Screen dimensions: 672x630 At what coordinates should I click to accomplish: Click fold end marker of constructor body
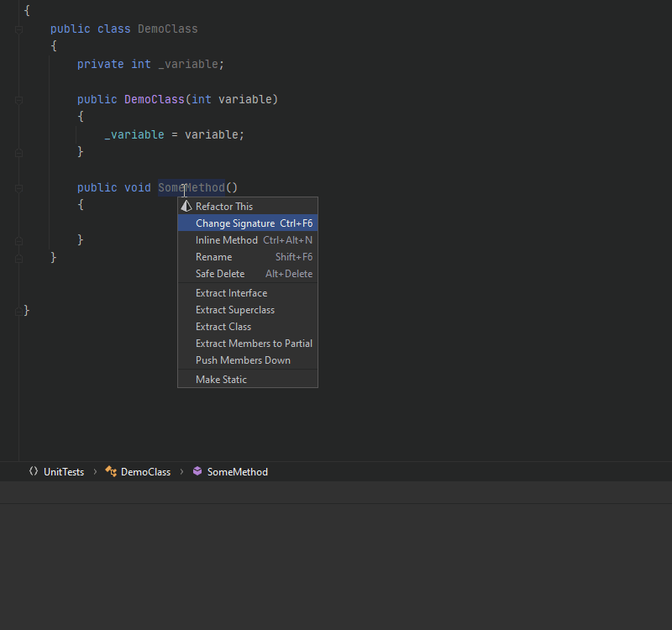coord(18,153)
